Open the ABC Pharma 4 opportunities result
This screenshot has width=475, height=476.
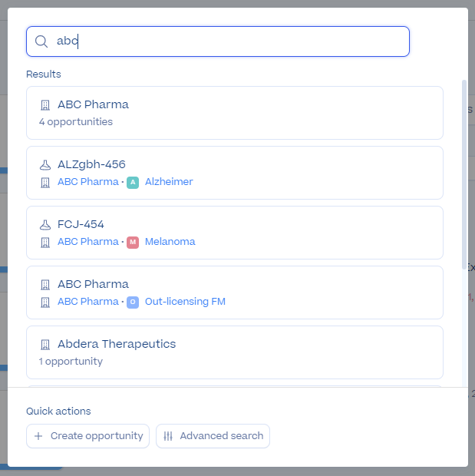pos(235,113)
